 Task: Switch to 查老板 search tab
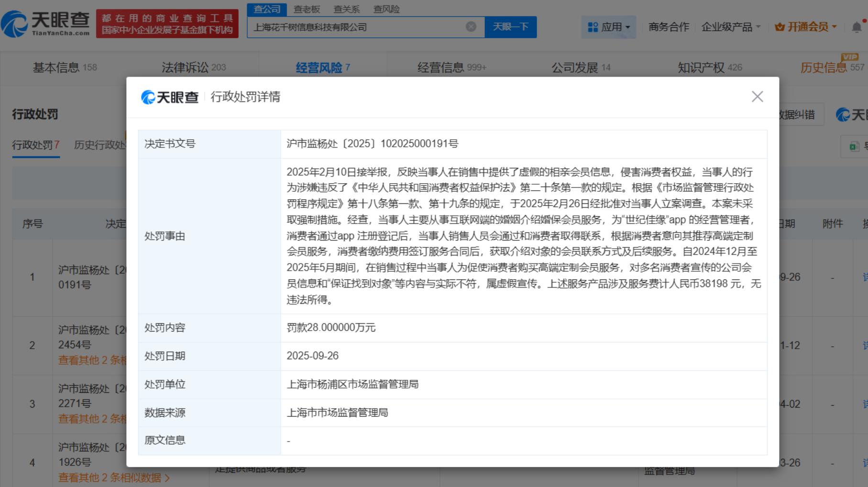click(x=307, y=9)
